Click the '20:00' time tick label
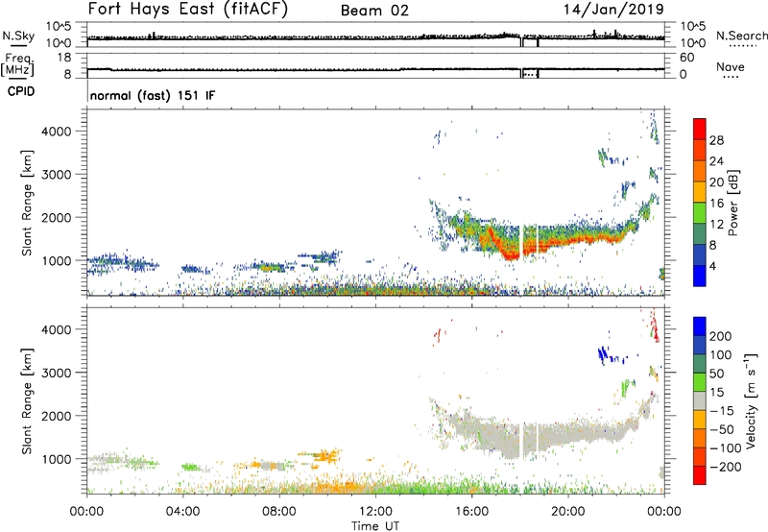768x532 pixels. click(567, 512)
